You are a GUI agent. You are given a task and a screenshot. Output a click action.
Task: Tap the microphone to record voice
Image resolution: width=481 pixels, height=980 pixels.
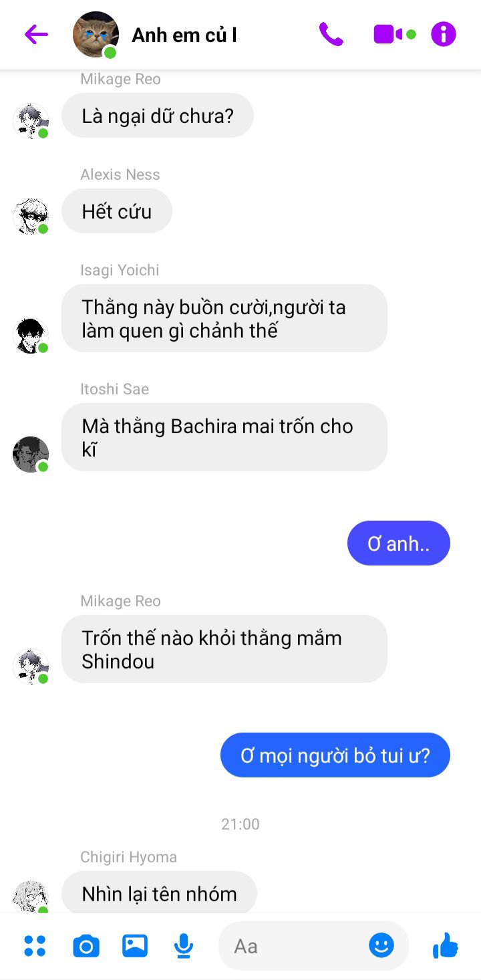coord(184,946)
